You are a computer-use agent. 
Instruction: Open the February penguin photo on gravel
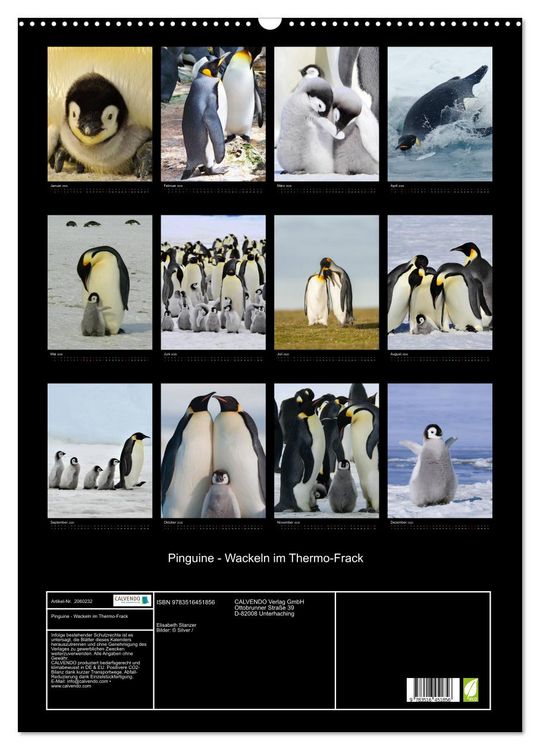[213, 114]
